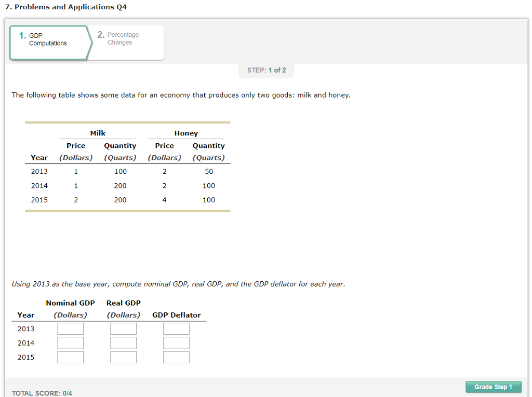The image size is (532, 397).
Task: Click the Nominal GDP field for 2013
Action: (70, 328)
